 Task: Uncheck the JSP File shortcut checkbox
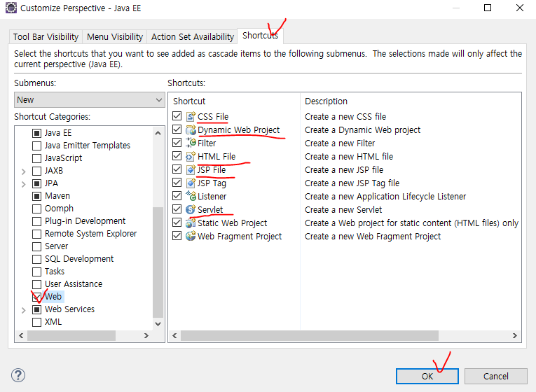[x=177, y=169]
